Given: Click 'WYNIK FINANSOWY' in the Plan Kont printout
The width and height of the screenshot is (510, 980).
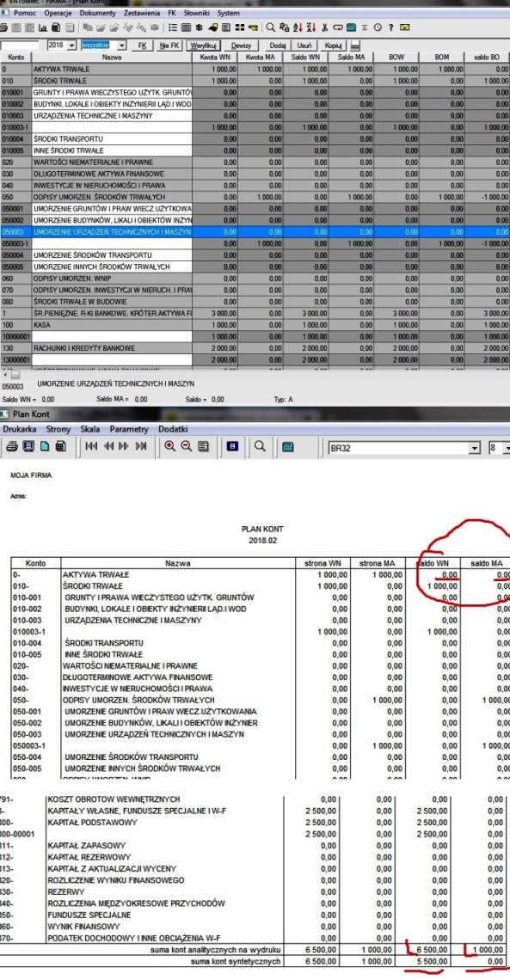Looking at the screenshot, I should tap(83, 926).
